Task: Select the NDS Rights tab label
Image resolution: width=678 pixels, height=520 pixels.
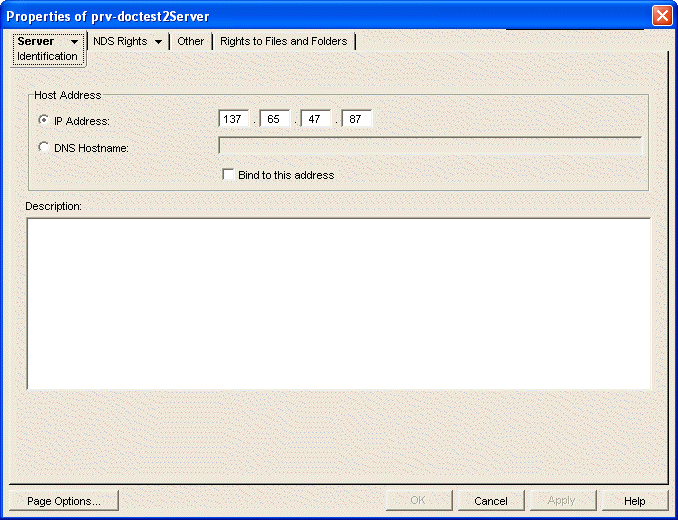Action: click(x=120, y=41)
